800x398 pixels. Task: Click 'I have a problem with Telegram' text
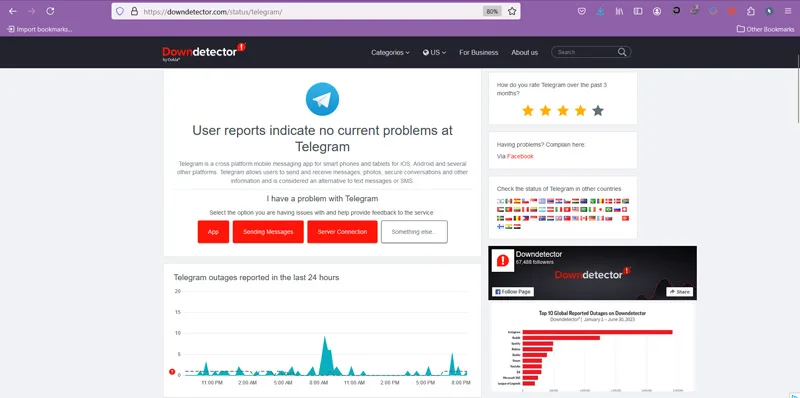(322, 198)
